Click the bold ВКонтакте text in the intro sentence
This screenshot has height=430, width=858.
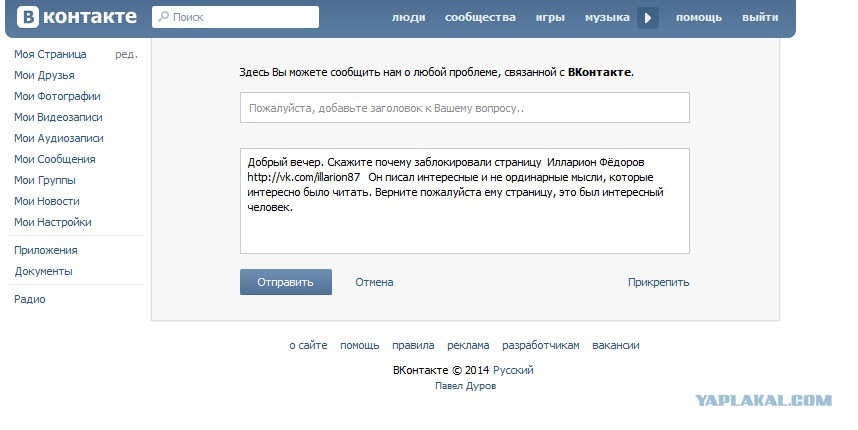(599, 72)
